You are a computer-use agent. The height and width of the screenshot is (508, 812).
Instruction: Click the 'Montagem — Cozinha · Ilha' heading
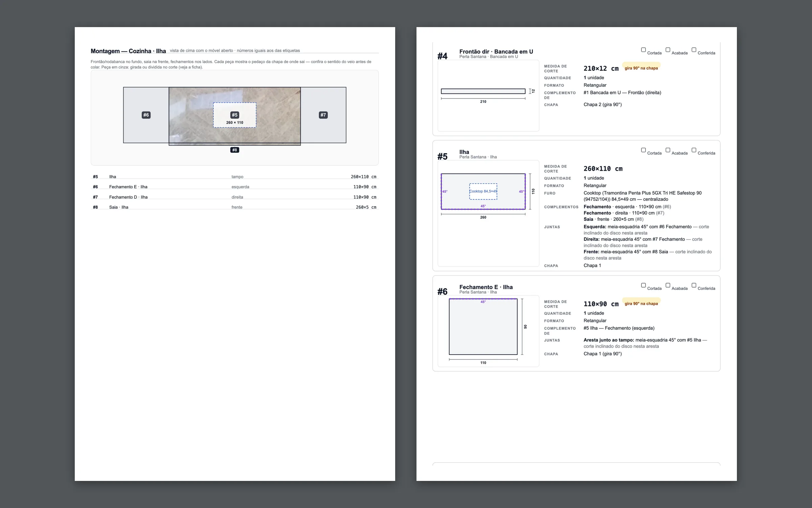click(x=128, y=51)
